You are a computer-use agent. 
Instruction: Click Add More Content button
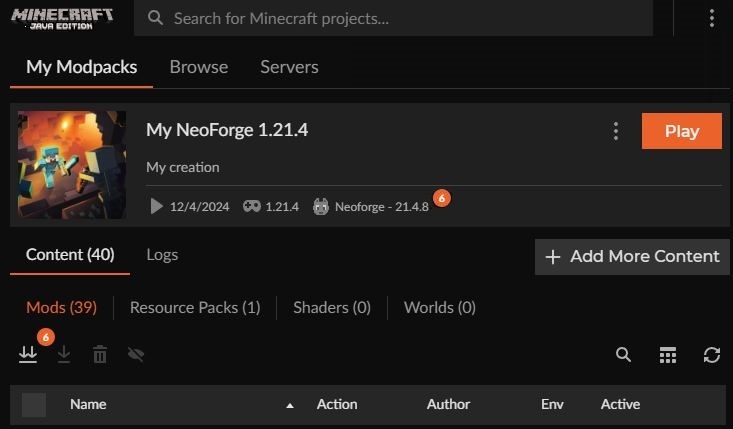click(632, 256)
